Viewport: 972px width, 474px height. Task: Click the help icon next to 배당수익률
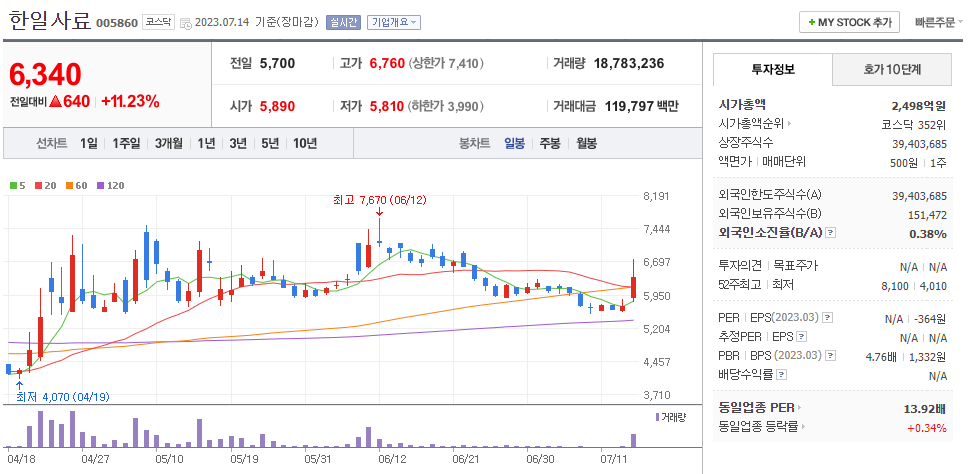[x=781, y=375]
